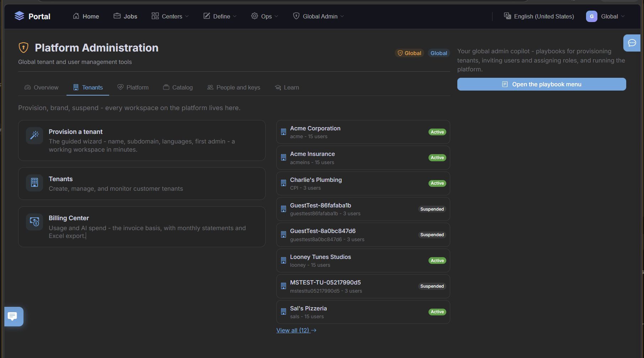Open the Billing Center card
644x358 pixels.
(x=142, y=227)
